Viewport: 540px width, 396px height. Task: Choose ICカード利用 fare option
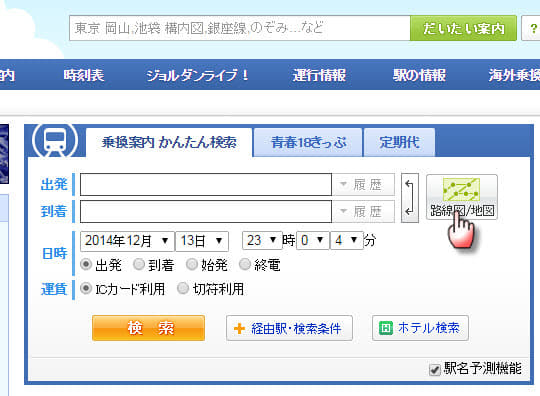[86, 288]
